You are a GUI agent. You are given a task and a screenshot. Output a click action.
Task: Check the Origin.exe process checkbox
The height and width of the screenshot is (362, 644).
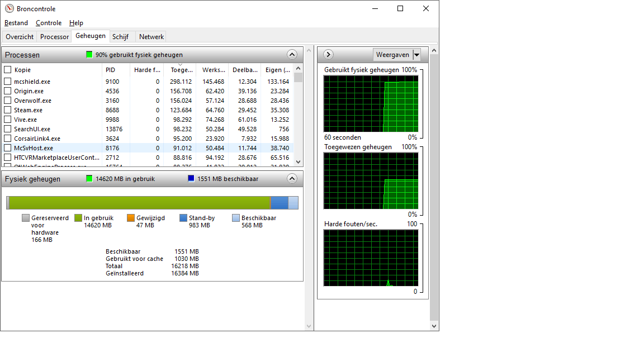(8, 90)
